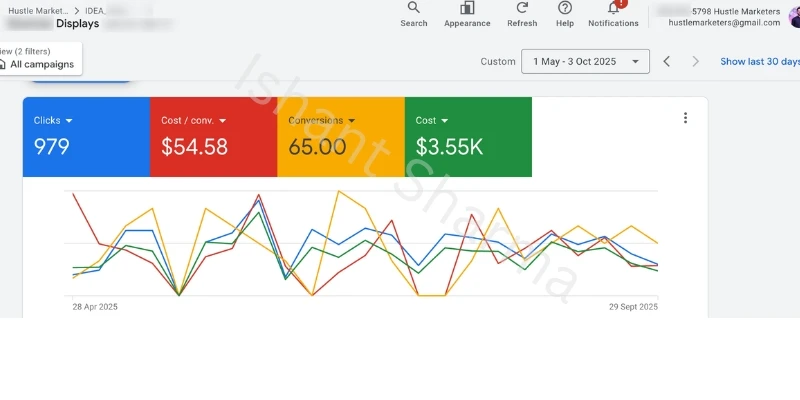The height and width of the screenshot is (400, 800).
Task: Open the Search tool in top bar
Action: [x=414, y=8]
